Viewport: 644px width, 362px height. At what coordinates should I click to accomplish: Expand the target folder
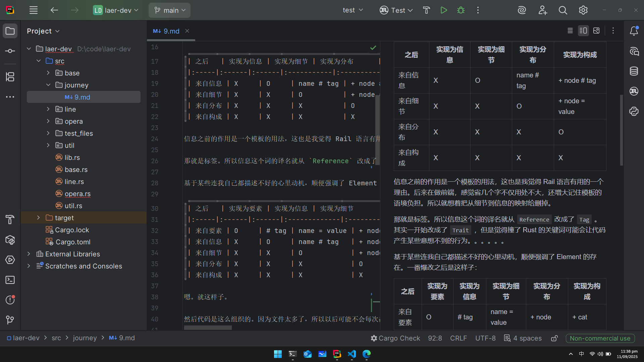(x=39, y=218)
